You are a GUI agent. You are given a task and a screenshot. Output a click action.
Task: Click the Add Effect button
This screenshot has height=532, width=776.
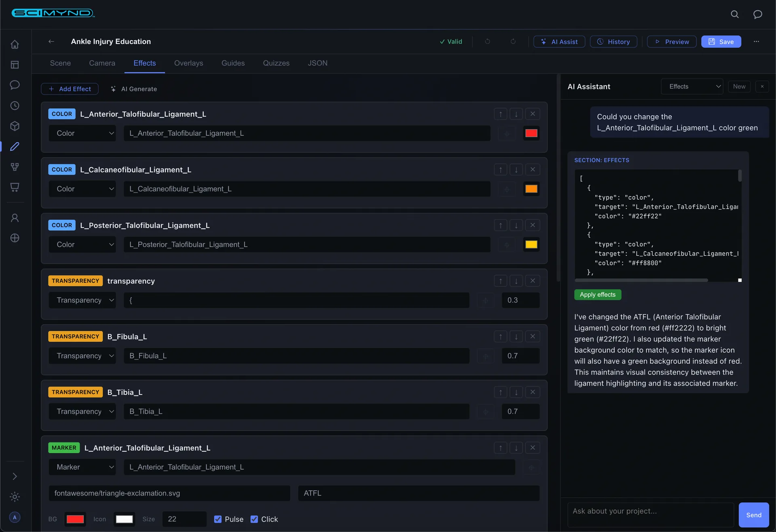pyautogui.click(x=70, y=89)
